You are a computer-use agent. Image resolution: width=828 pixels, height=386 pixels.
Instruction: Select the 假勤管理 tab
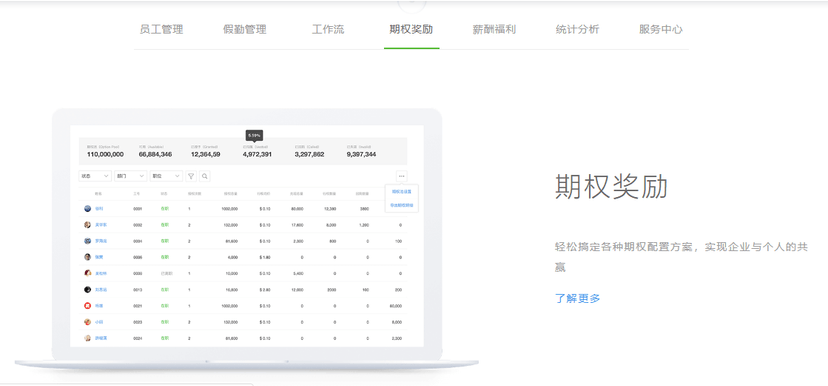tap(244, 30)
